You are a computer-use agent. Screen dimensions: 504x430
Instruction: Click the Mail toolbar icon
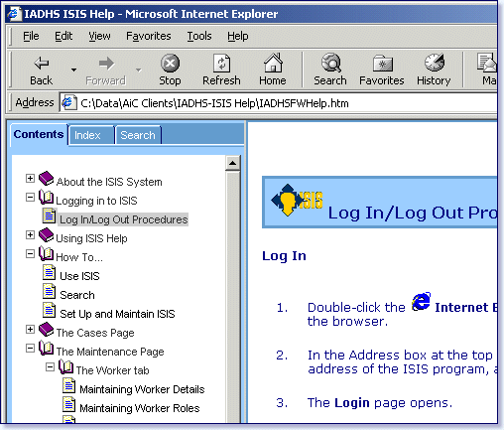click(487, 63)
